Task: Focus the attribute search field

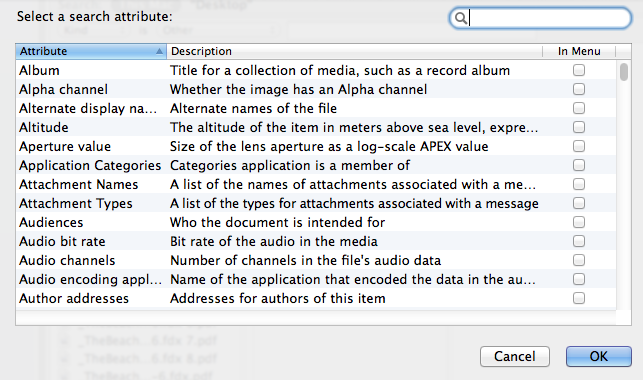Action: click(x=540, y=18)
